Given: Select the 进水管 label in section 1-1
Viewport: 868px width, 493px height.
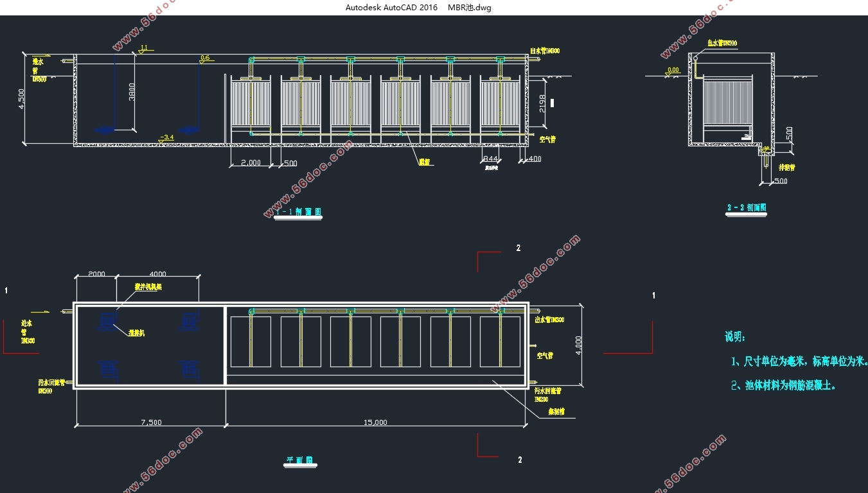Looking at the screenshot, I should [x=39, y=70].
